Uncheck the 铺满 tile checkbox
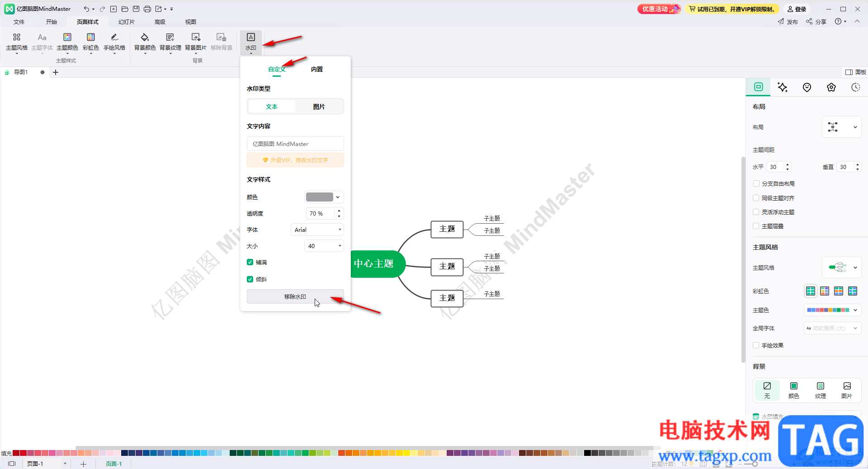This screenshot has height=469, width=868. (x=250, y=262)
